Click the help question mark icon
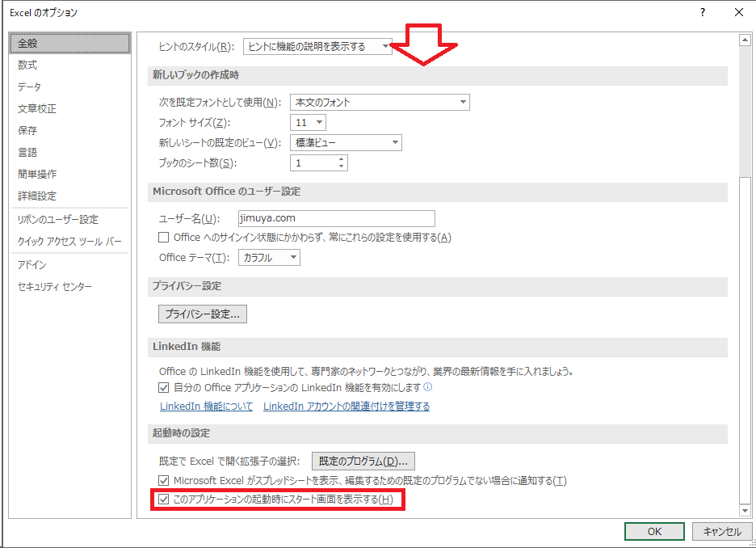The image size is (756, 548). point(703,13)
